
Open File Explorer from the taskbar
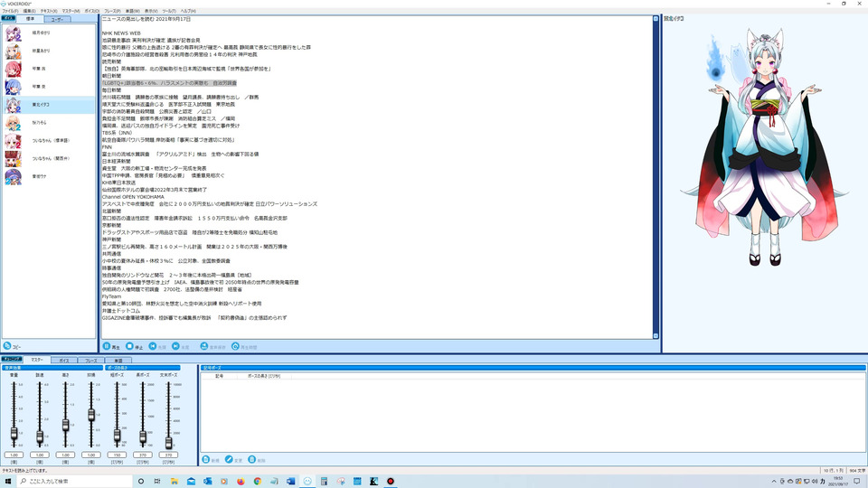click(174, 482)
